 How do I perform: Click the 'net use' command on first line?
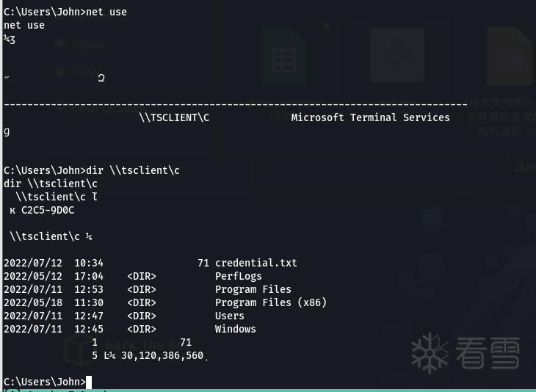pyautogui.click(x=106, y=12)
